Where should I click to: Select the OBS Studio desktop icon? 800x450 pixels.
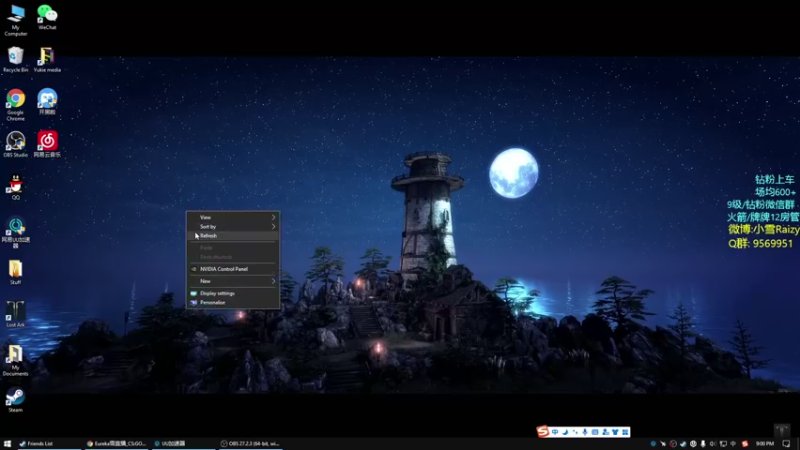(x=16, y=144)
